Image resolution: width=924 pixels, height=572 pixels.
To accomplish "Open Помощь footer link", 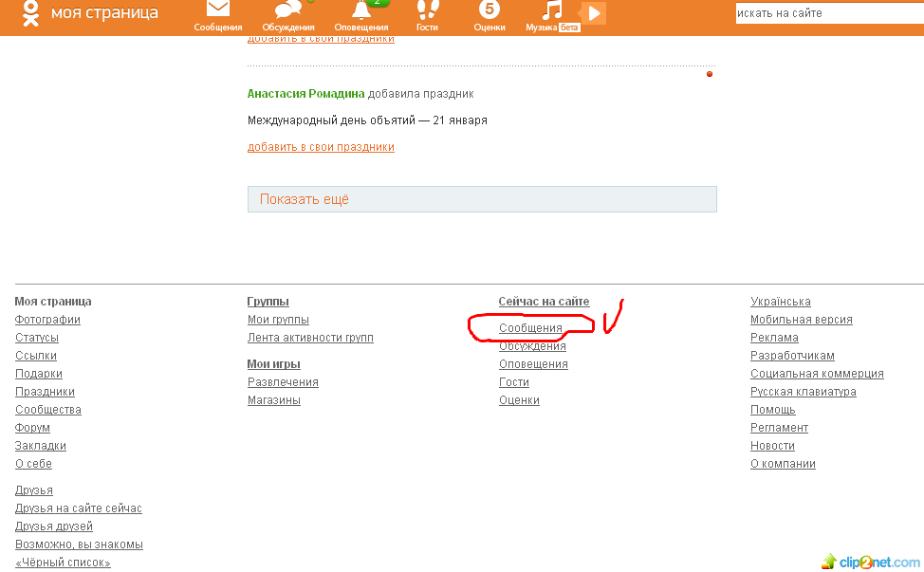I will tap(773, 410).
